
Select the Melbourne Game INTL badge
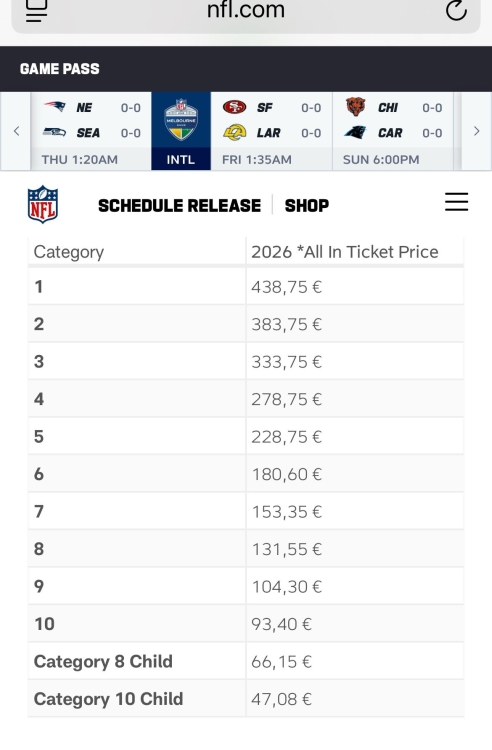[x=181, y=131]
